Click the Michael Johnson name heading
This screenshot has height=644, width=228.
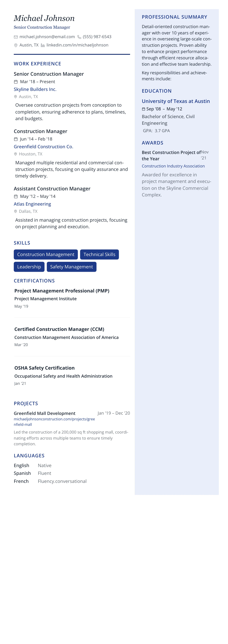coord(44,18)
